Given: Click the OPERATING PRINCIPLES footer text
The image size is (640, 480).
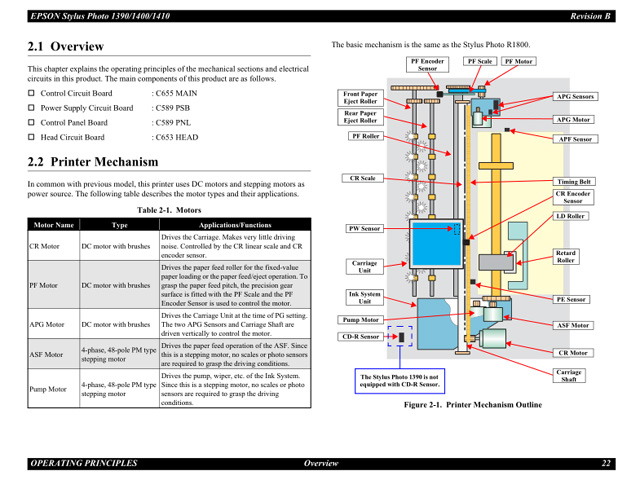Looking at the screenshot, I should tap(83, 463).
